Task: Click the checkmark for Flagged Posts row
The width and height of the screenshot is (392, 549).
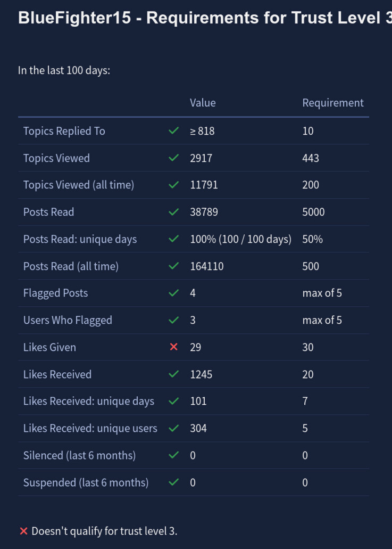Action: (x=173, y=293)
